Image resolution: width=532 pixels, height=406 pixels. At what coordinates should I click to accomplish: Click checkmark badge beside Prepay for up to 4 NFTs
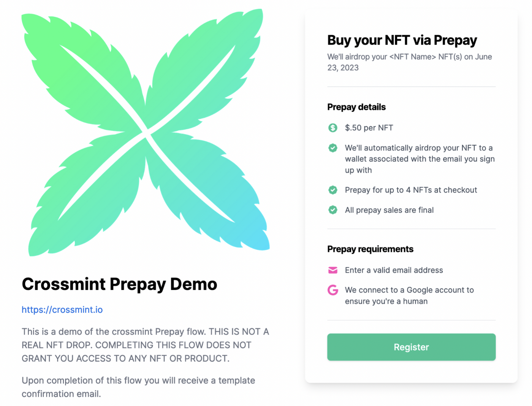[x=332, y=190]
